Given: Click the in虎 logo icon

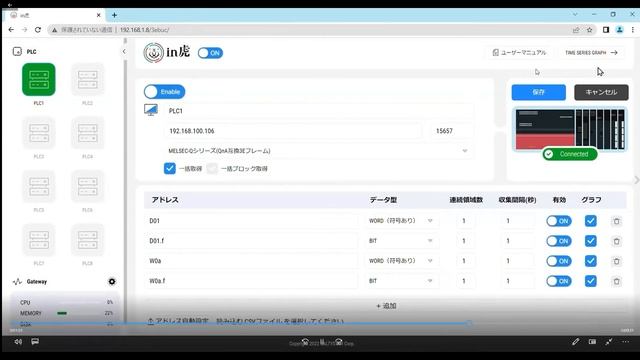Looking at the screenshot, I should (x=153, y=53).
